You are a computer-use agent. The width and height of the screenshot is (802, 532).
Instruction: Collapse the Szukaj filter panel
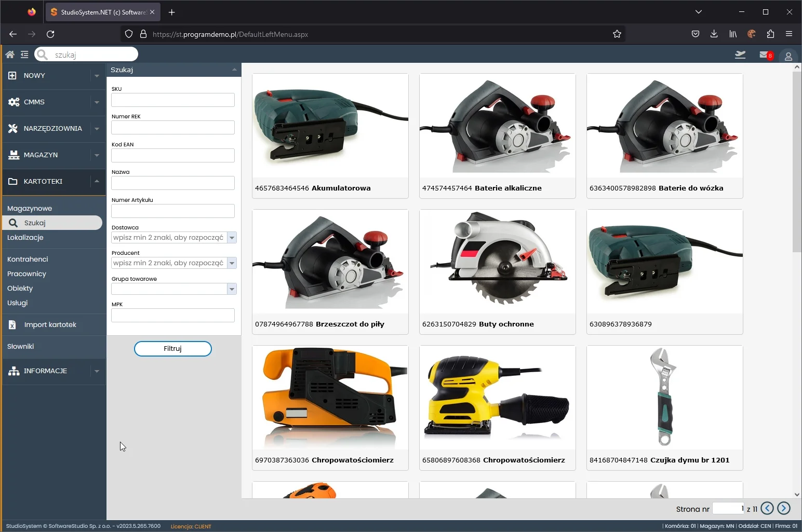(234, 70)
